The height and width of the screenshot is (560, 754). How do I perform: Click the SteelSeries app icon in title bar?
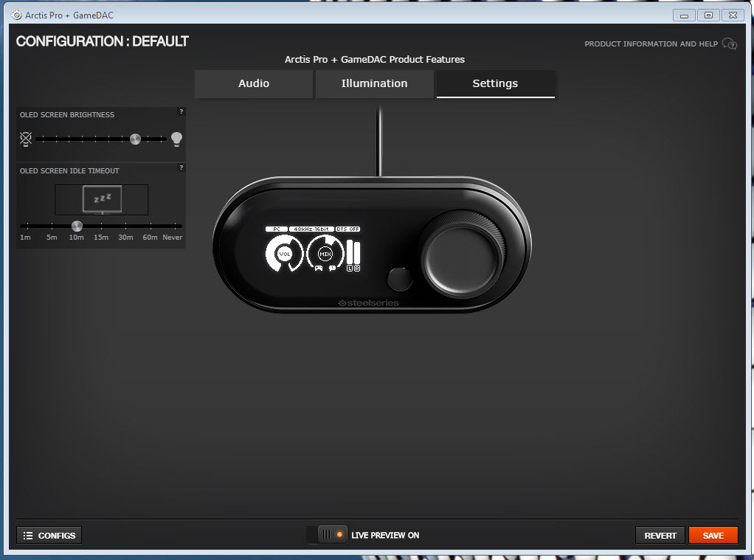tap(16, 15)
